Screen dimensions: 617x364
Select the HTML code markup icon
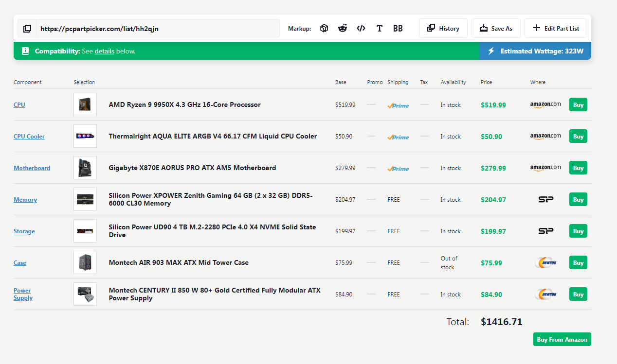click(361, 29)
